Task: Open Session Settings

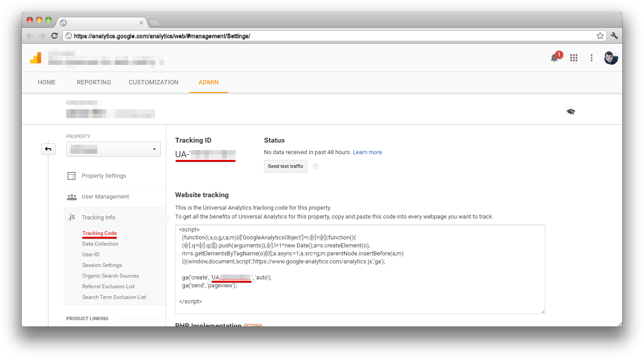Action: [x=102, y=265]
